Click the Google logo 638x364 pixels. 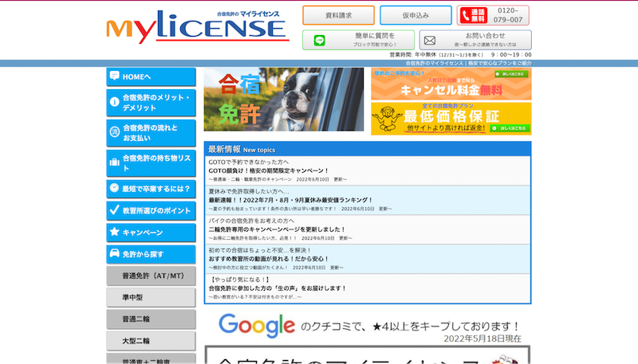[257, 326]
